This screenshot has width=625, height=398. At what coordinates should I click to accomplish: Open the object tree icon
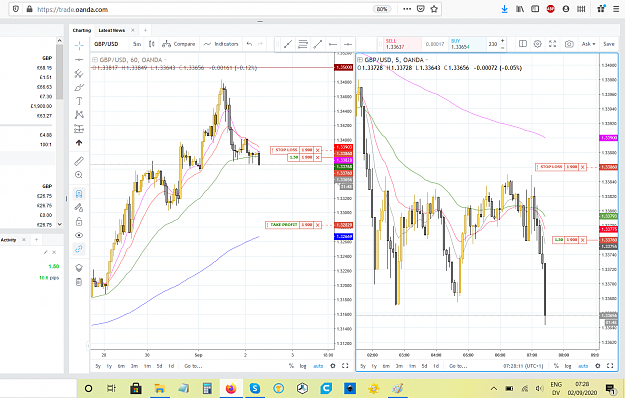[79, 268]
